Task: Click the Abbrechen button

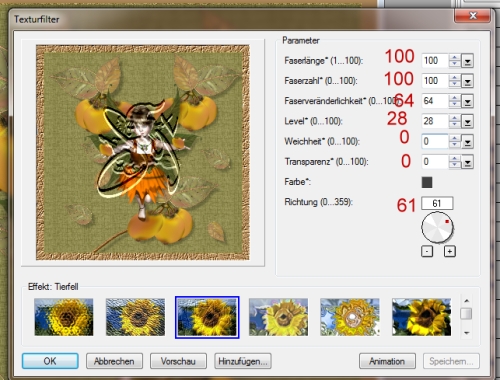Action: click(x=114, y=361)
